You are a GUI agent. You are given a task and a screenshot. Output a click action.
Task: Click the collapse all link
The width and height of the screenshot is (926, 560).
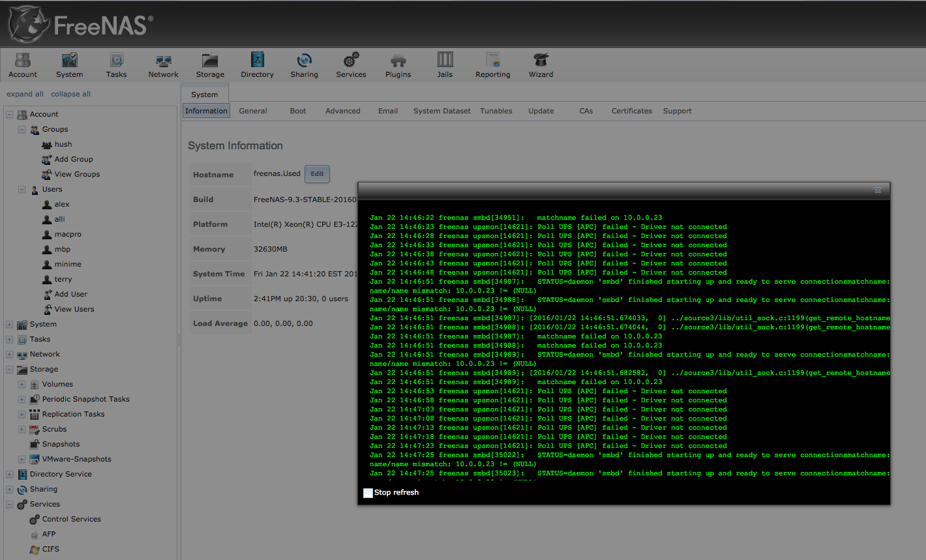[x=71, y=94]
